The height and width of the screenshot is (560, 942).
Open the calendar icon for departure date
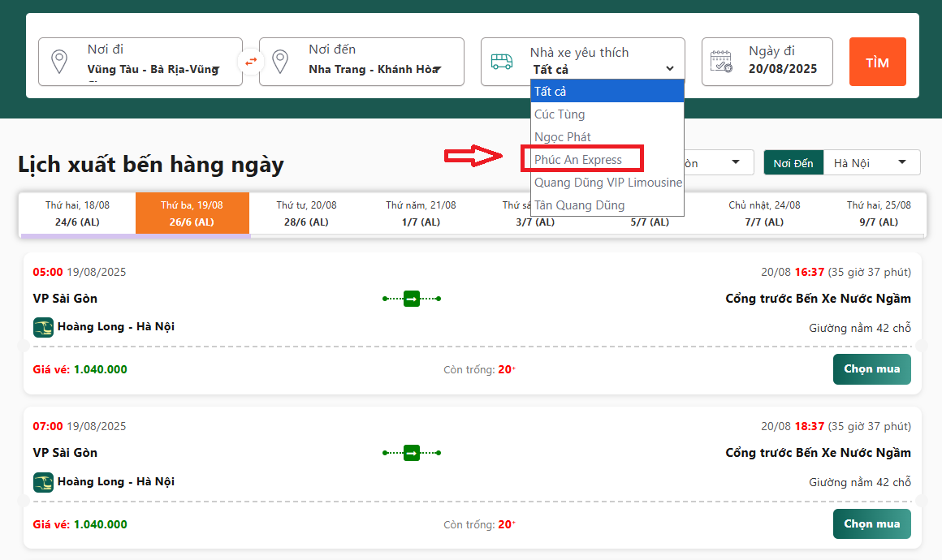[721, 62]
